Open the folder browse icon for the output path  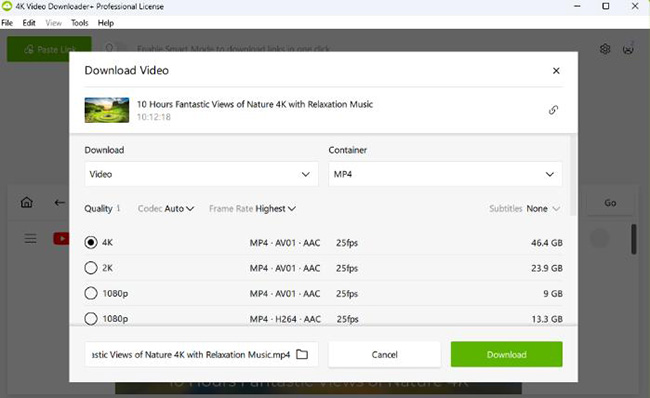coord(302,354)
